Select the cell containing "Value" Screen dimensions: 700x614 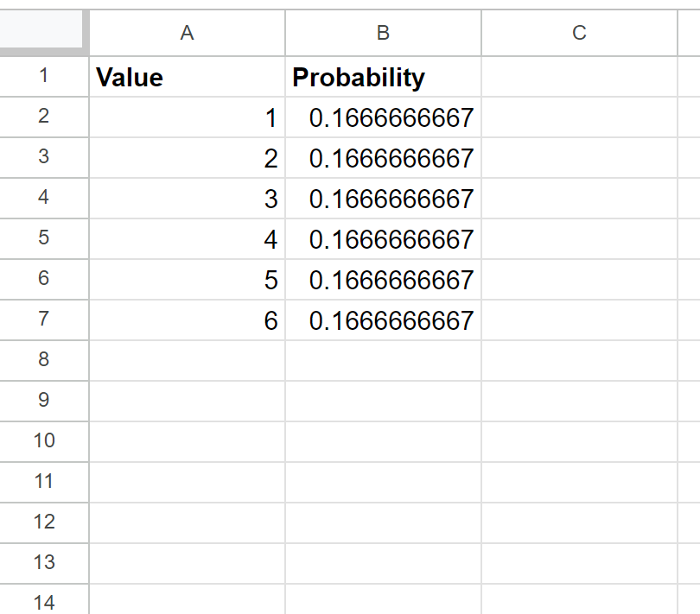coord(187,77)
